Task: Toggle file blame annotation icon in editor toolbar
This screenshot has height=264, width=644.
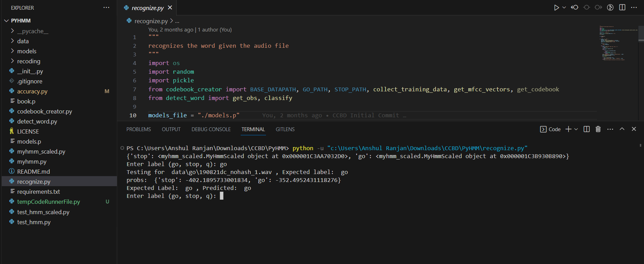Action: pyautogui.click(x=610, y=8)
